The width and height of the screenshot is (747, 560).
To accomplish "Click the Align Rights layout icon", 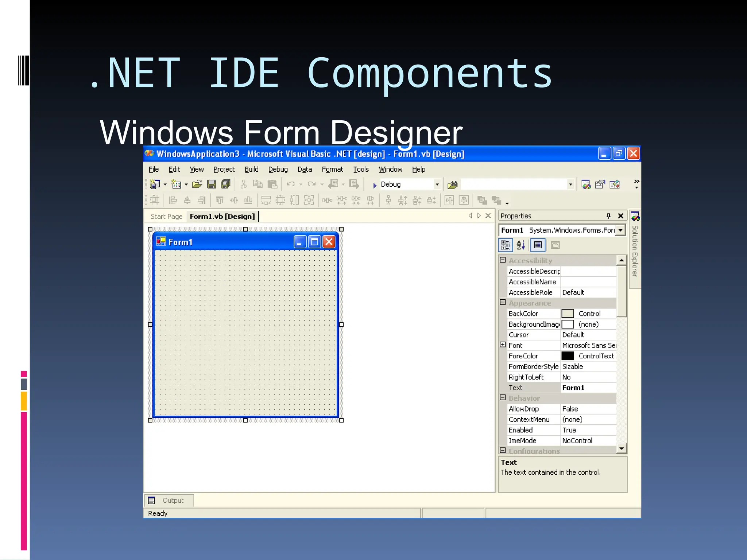I will (201, 200).
